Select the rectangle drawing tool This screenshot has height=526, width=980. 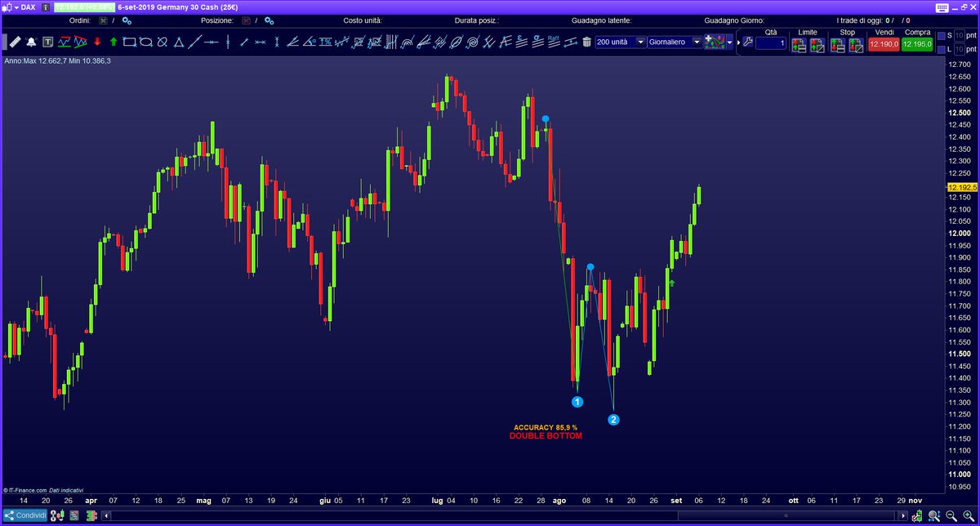[x=130, y=42]
